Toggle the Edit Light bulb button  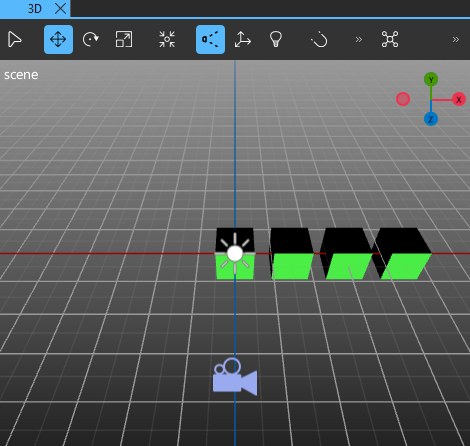point(276,39)
